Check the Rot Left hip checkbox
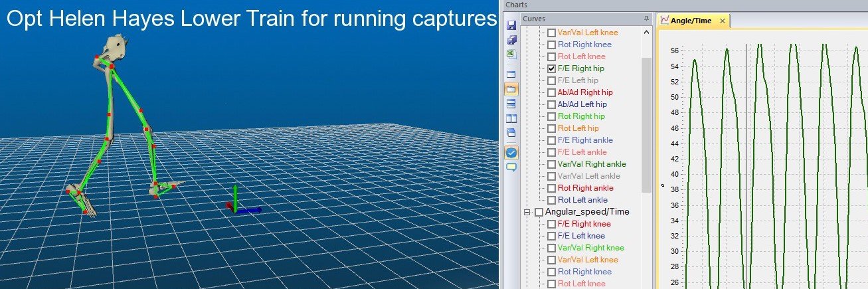868x289 pixels. tap(551, 128)
